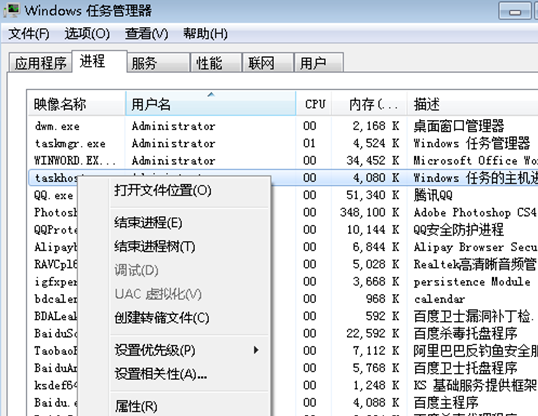Select the 进程 tab
The image size is (538, 416).
coord(99,61)
